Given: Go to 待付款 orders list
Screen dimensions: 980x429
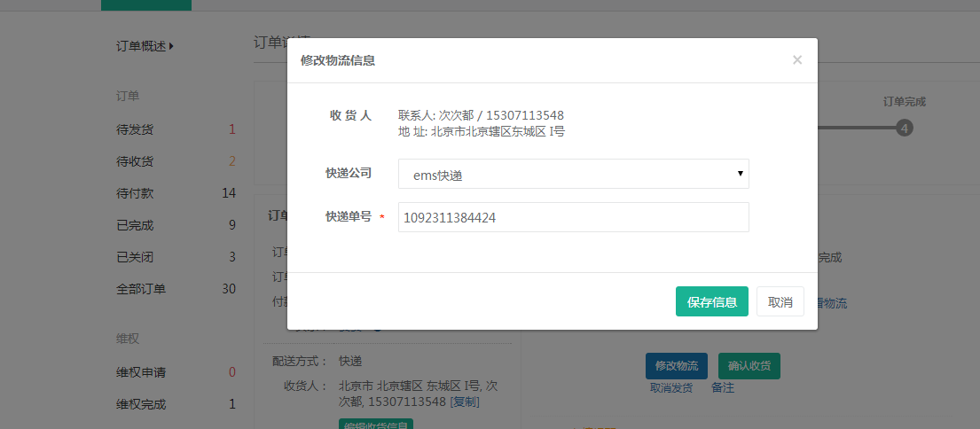Looking at the screenshot, I should tap(135, 193).
